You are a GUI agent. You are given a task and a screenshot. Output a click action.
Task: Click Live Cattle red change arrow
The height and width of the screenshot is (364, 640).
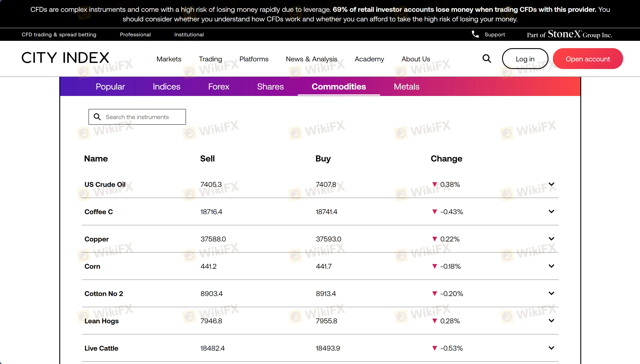click(x=435, y=348)
